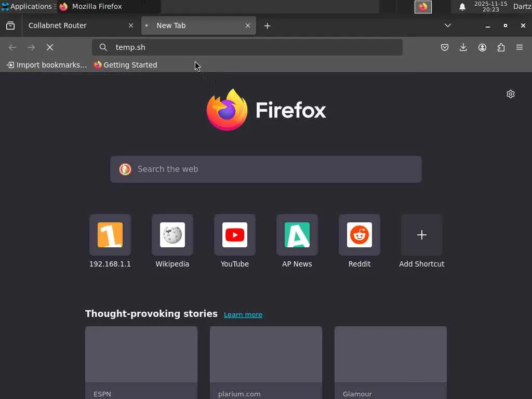Viewport: 532px width, 399px height.
Task: Switch to the Collabnet Router tab
Action: 80,25
